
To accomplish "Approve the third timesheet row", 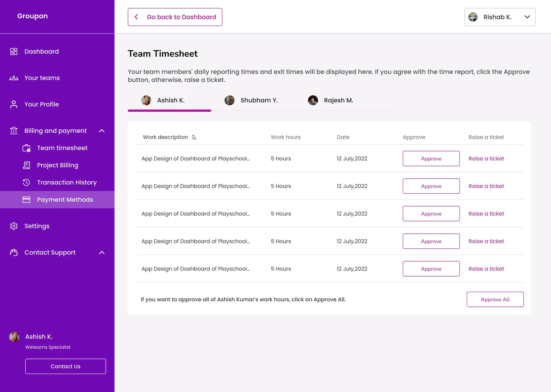I will coord(431,214).
